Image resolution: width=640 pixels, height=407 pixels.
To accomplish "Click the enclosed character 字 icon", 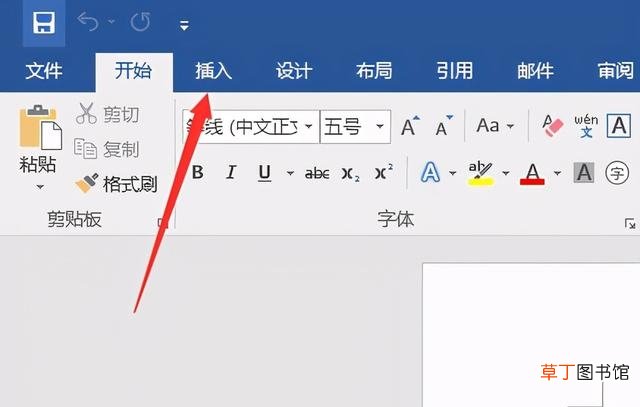I will pyautogui.click(x=617, y=173).
